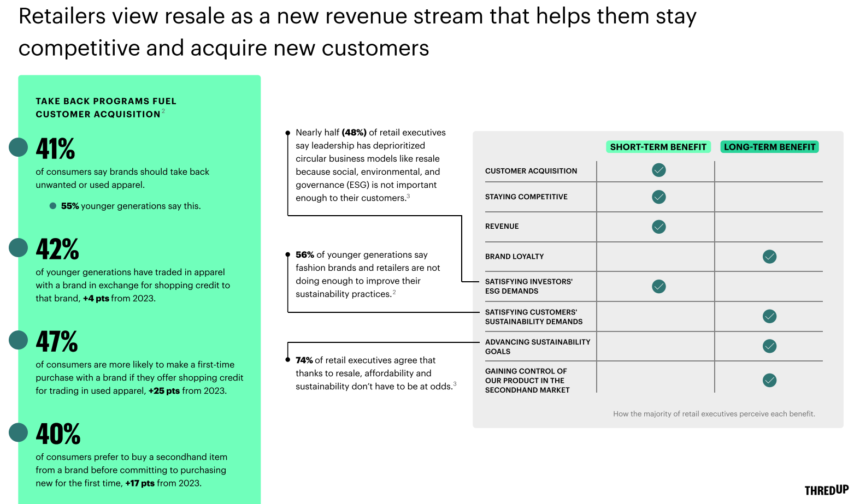Toggle the Satisfying Customers' Sustainability Demands checkmark

click(769, 316)
